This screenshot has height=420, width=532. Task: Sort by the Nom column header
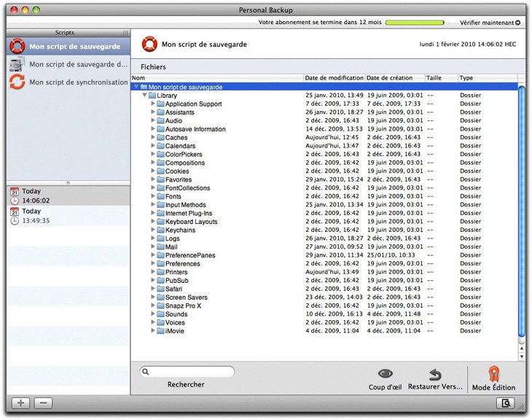pos(217,78)
